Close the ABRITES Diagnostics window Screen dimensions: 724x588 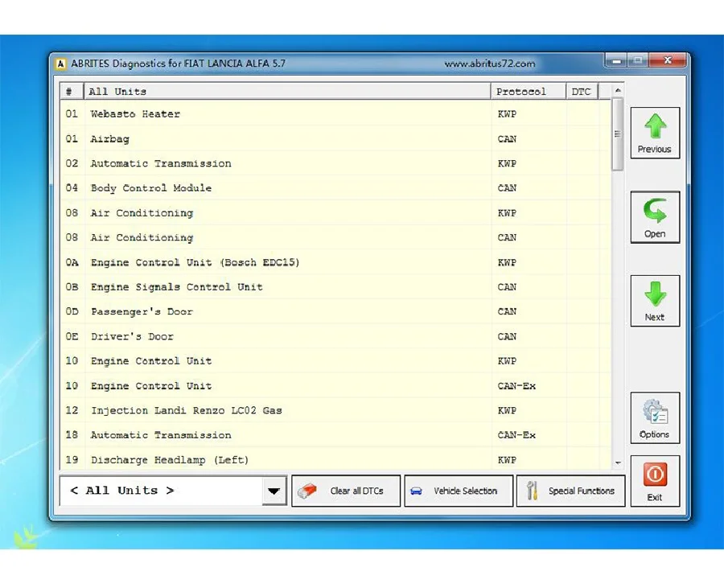pyautogui.click(x=668, y=60)
